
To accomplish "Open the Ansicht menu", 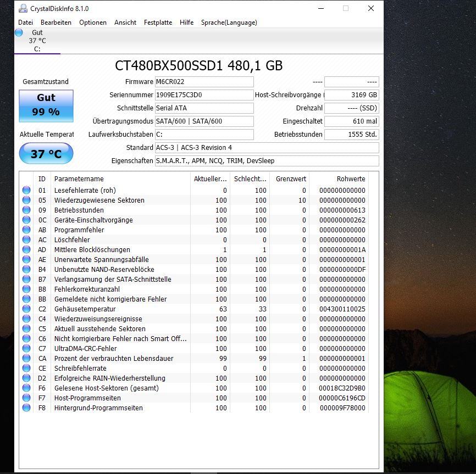I will tap(125, 23).
